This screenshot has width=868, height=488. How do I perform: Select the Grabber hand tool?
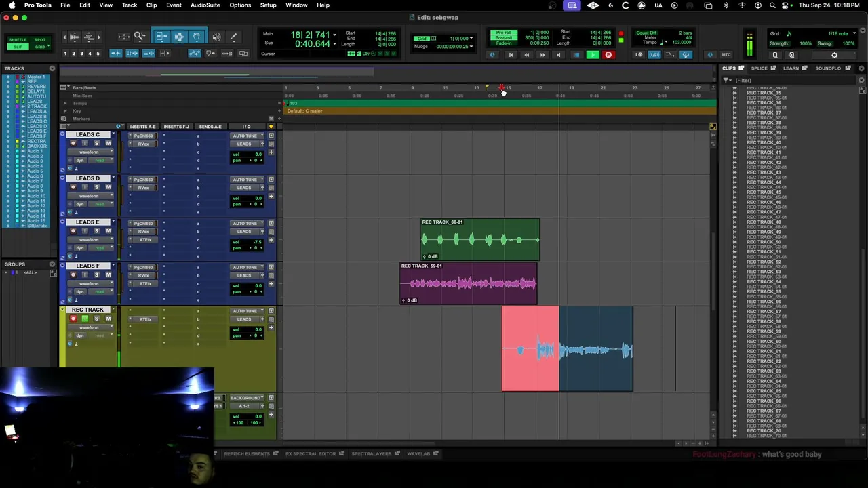pos(197,37)
